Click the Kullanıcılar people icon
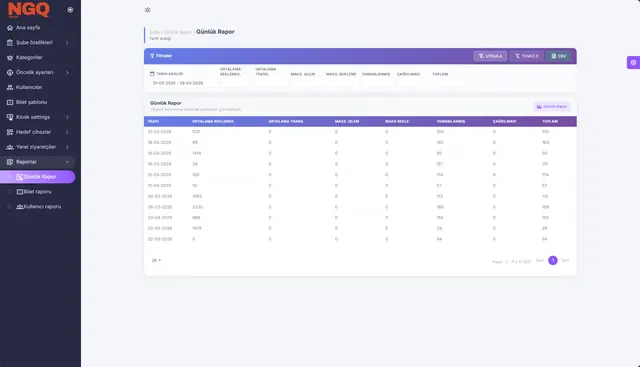The width and height of the screenshot is (640, 367). pos(10,87)
